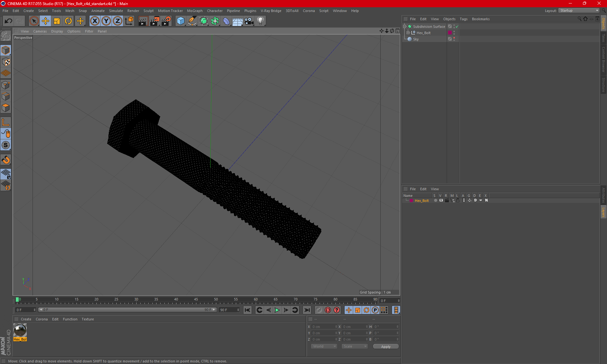Select the Hex_Bolt material thumbnail

pyautogui.click(x=20, y=331)
